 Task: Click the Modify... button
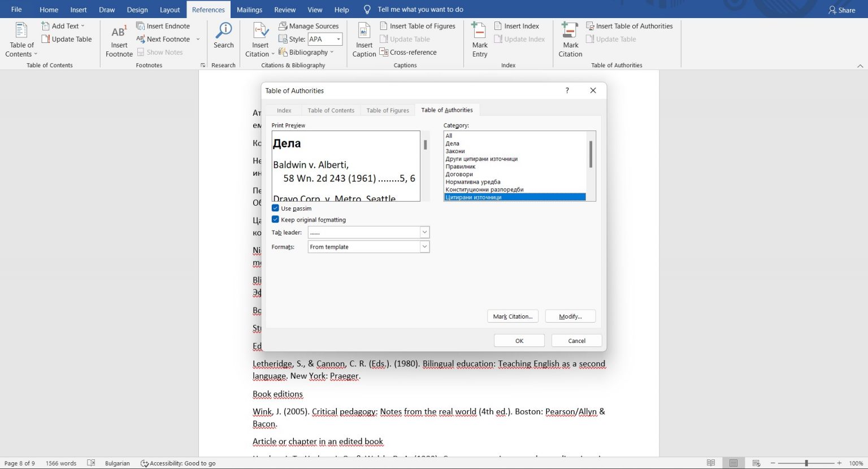click(570, 316)
